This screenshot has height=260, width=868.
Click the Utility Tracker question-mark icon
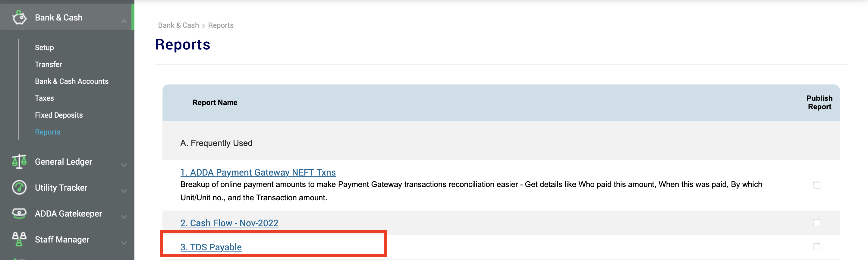(x=19, y=188)
